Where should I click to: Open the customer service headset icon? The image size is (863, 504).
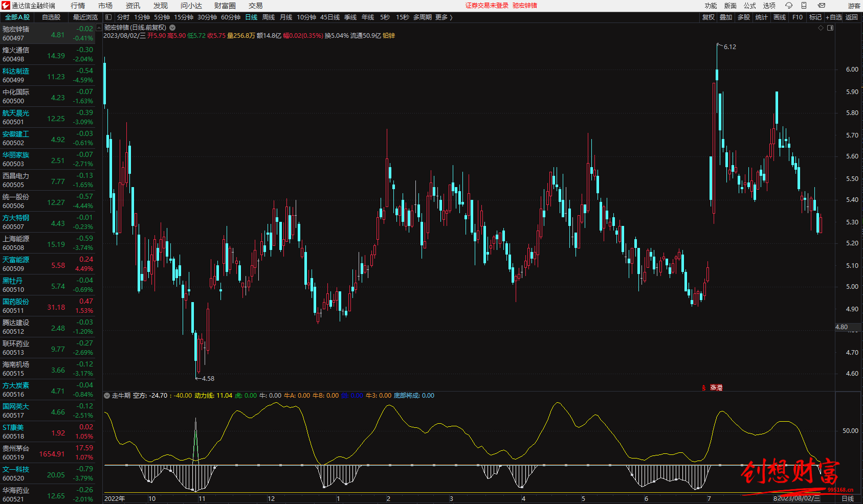(788, 6)
